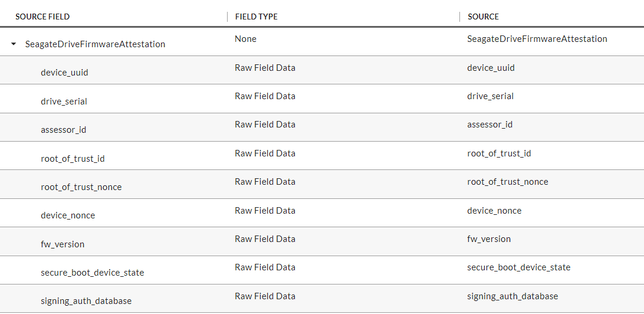This screenshot has height=314, width=644.
Task: Select the root_of_trust_id source field
Action: [73, 158]
